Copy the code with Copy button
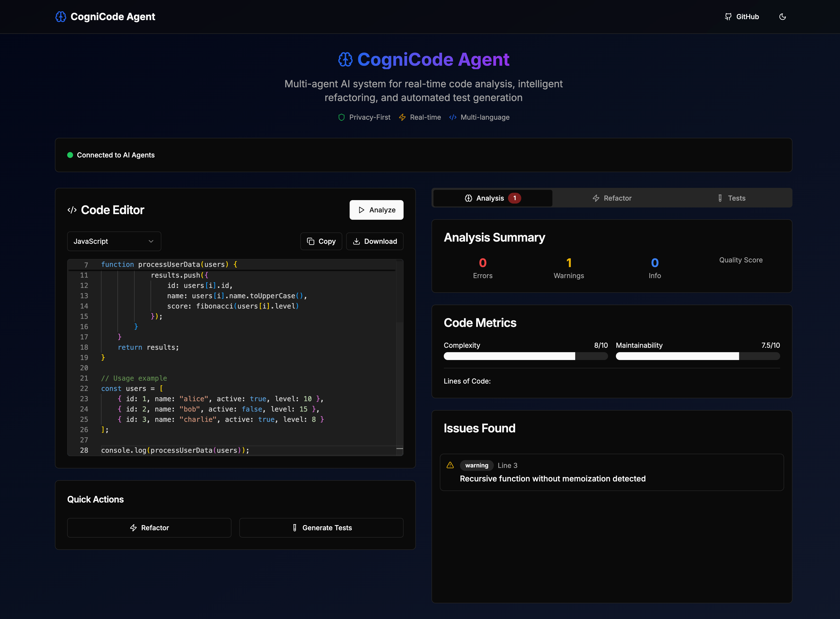Image resolution: width=840 pixels, height=619 pixels. point(321,241)
